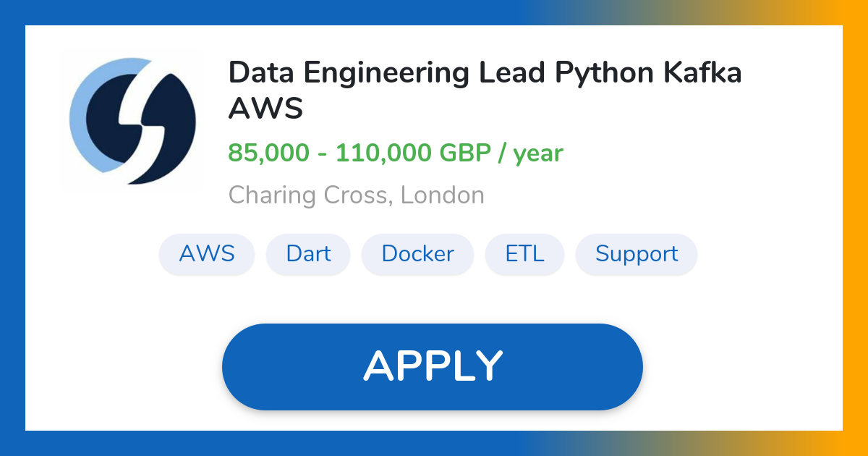Open the job title link
This screenshot has width=868, height=456.
pyautogui.click(x=485, y=90)
